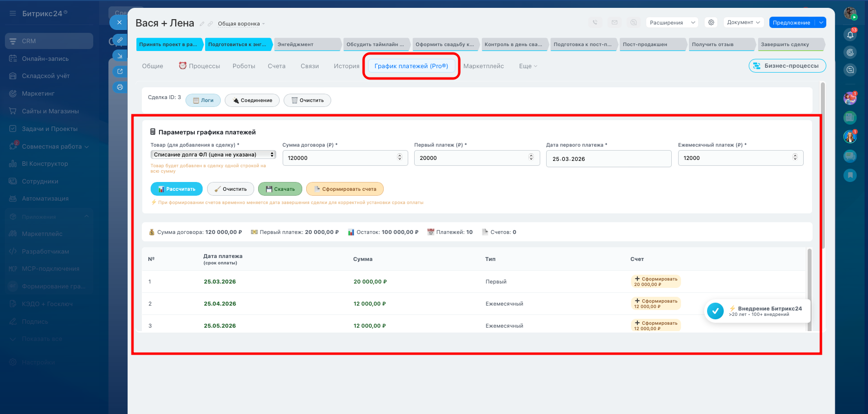Image resolution: width=868 pixels, height=414 pixels.
Task: Open the notifications bell icon
Action: (x=850, y=34)
